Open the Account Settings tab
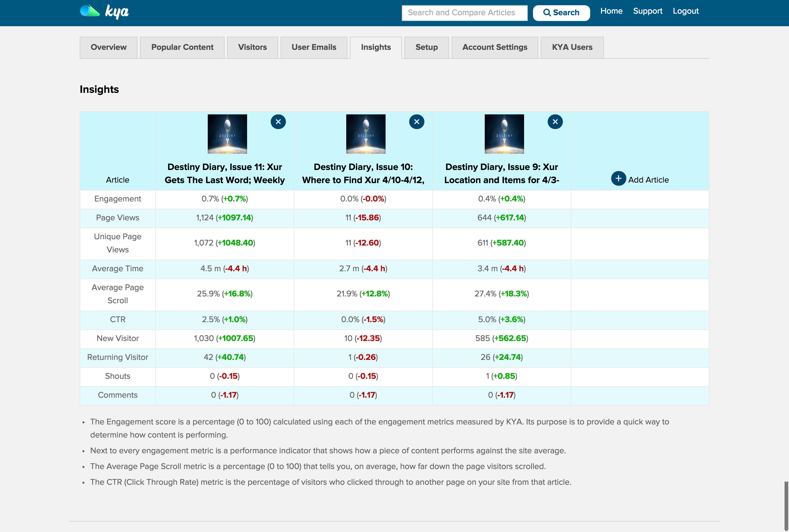The width and height of the screenshot is (789, 532). [x=494, y=47]
